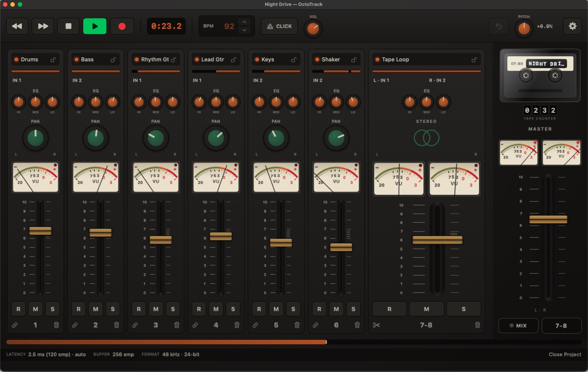Arm Lead Gtr track for recording
Image resolution: width=588 pixels, height=372 pixels.
click(199, 309)
